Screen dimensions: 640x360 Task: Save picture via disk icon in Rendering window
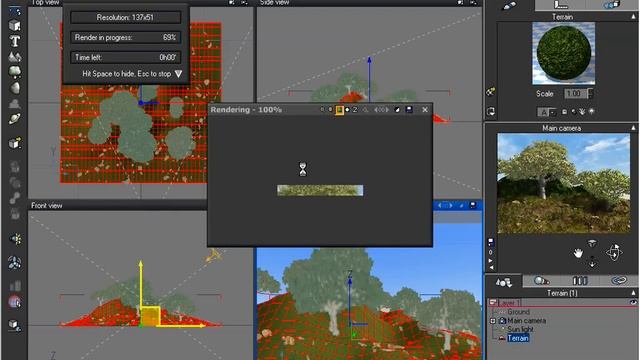[409, 110]
